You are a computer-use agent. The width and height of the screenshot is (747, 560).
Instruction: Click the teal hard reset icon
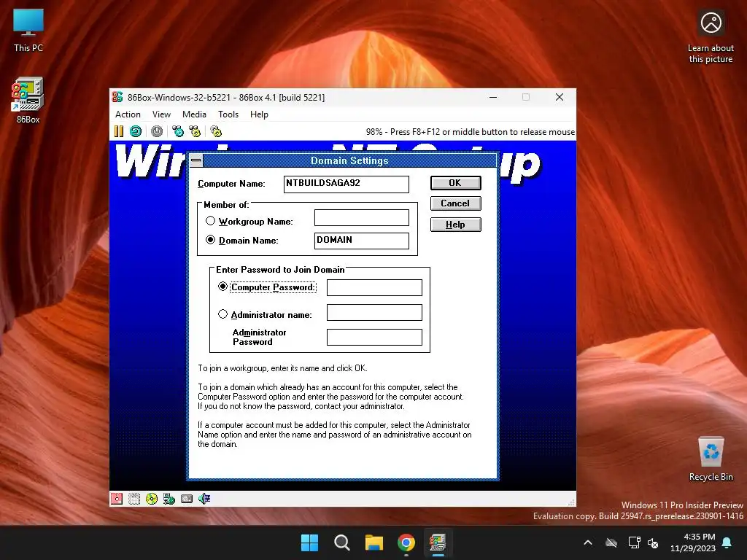point(136,131)
